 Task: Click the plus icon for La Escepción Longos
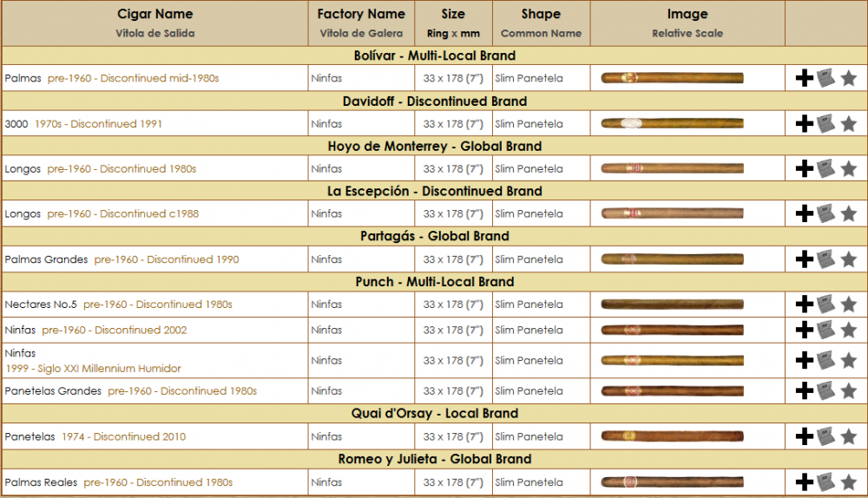point(805,213)
